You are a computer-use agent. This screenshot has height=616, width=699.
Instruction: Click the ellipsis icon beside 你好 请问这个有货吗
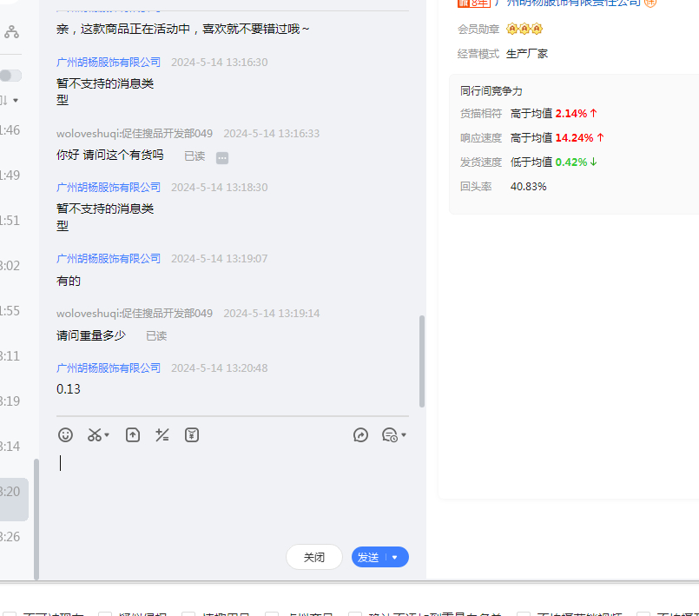(x=222, y=157)
